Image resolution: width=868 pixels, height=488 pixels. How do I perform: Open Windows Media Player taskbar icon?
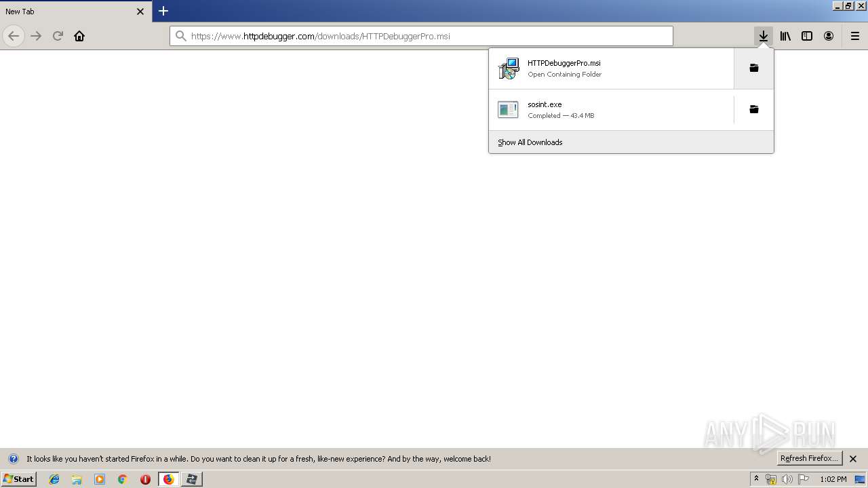pyautogui.click(x=100, y=479)
